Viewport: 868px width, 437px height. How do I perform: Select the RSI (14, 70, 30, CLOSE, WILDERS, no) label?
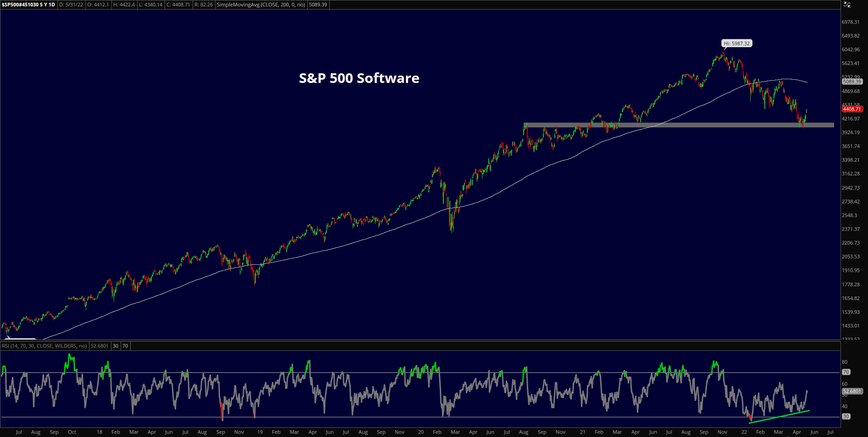(44, 346)
